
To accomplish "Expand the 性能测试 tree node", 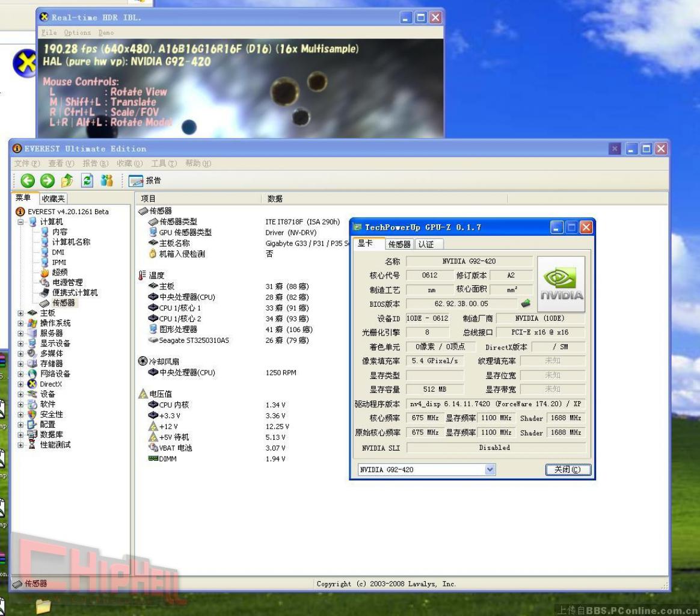I will (x=20, y=445).
